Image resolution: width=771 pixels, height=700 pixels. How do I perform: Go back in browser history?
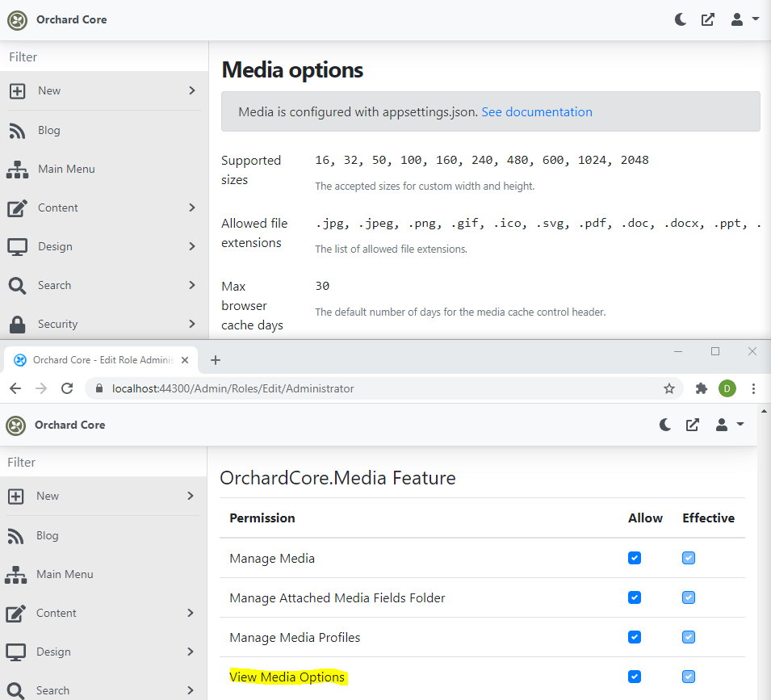(x=15, y=388)
